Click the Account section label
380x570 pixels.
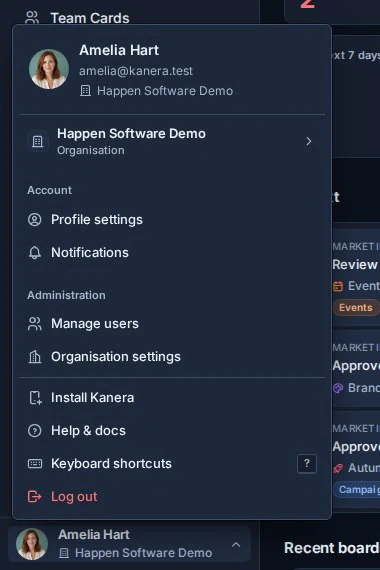coord(49,190)
